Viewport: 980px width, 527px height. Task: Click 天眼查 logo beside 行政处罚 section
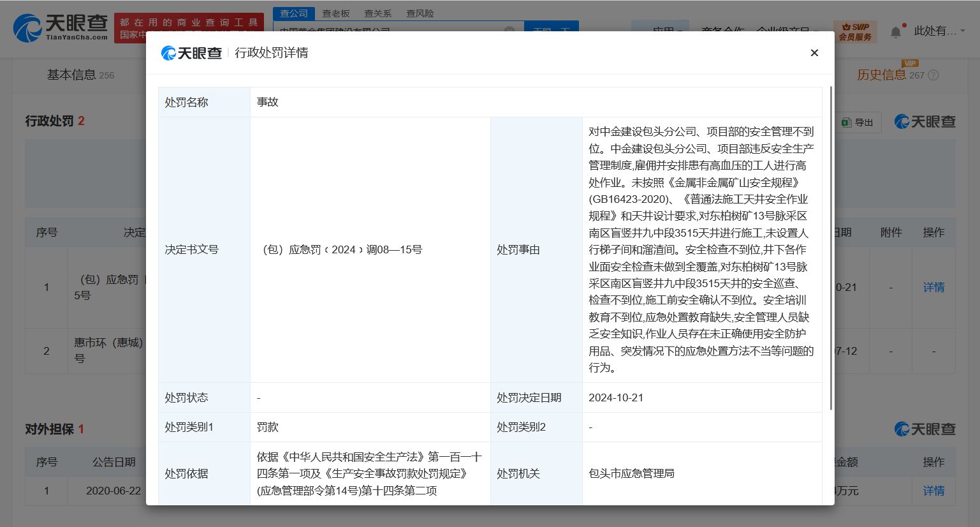925,121
